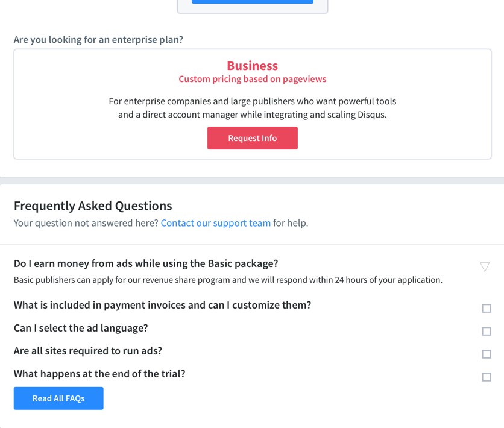The height and width of the screenshot is (428, 504).
Task: Click the partially visible blue button at top
Action: (x=252, y=2)
